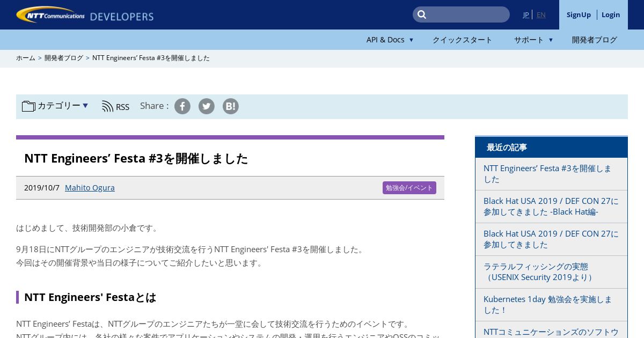This screenshot has height=338, width=644.
Task: Expand the API & Docs menu
Action: click(x=390, y=40)
